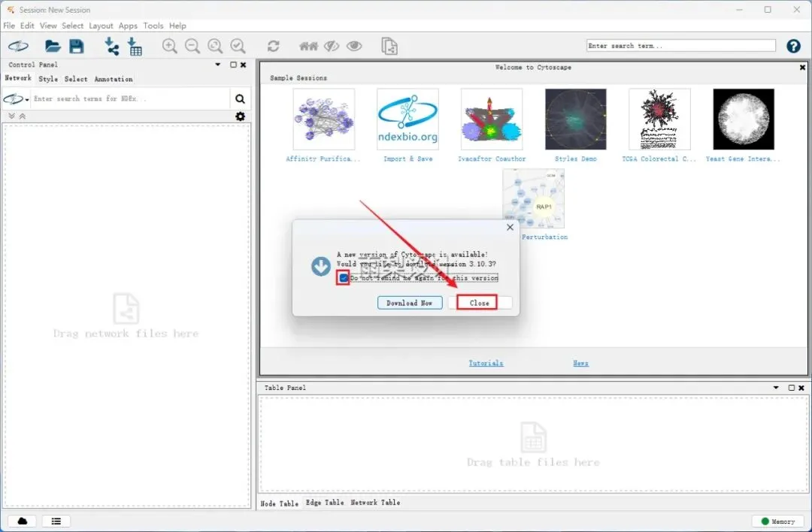Click the first neighbors of selected nodes icon
The image size is (812, 532).
pyautogui.click(x=309, y=46)
